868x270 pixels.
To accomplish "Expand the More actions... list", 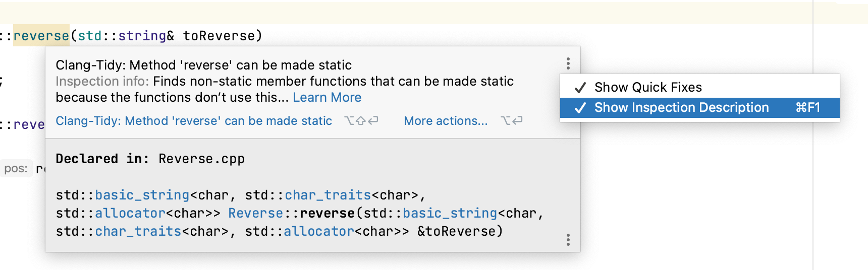I will pyautogui.click(x=446, y=121).
